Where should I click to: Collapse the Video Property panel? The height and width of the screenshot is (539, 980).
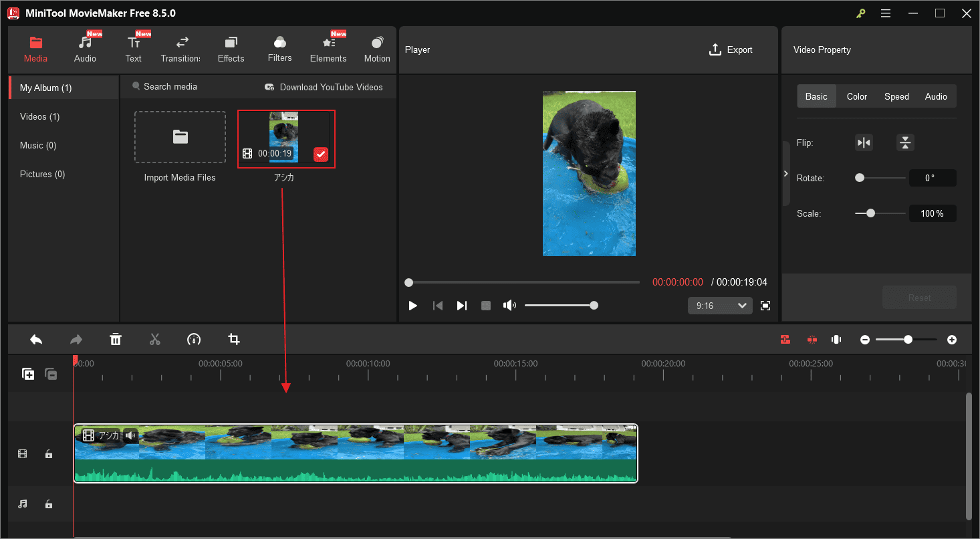[x=786, y=173]
